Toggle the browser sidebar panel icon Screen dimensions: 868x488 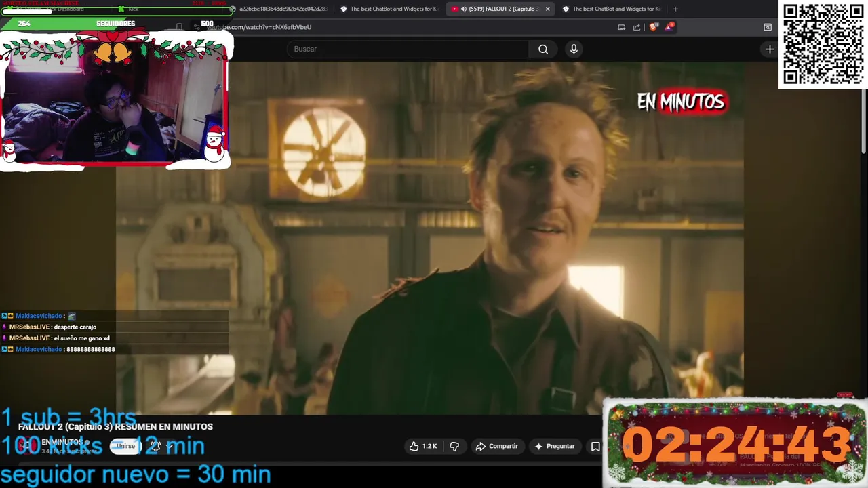click(x=768, y=27)
